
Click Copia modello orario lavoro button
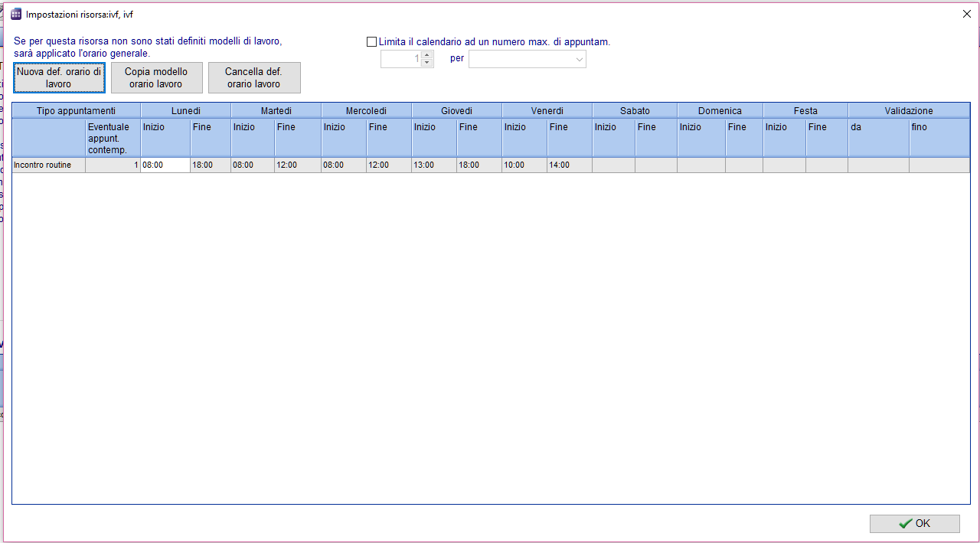pos(156,77)
